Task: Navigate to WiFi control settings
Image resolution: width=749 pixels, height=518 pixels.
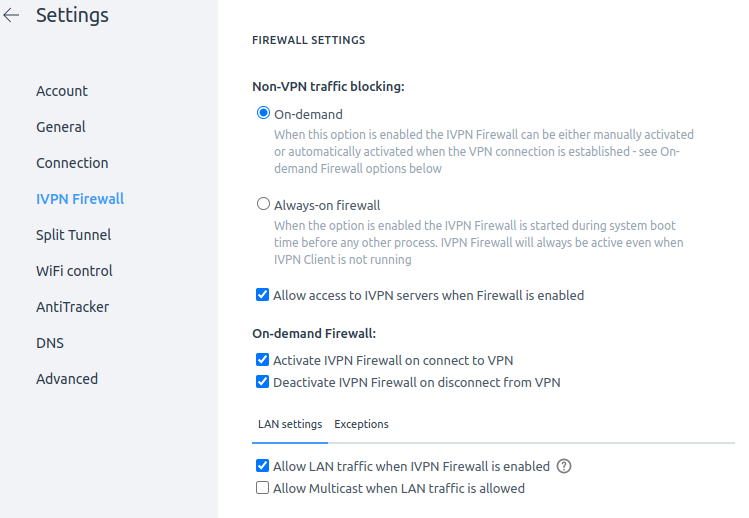Action: coord(74,271)
